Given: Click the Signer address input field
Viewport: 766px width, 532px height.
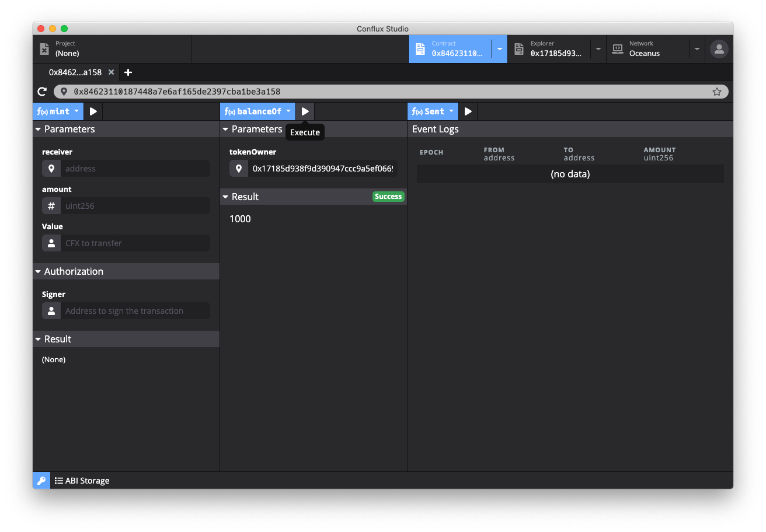Looking at the screenshot, I should 135,311.
